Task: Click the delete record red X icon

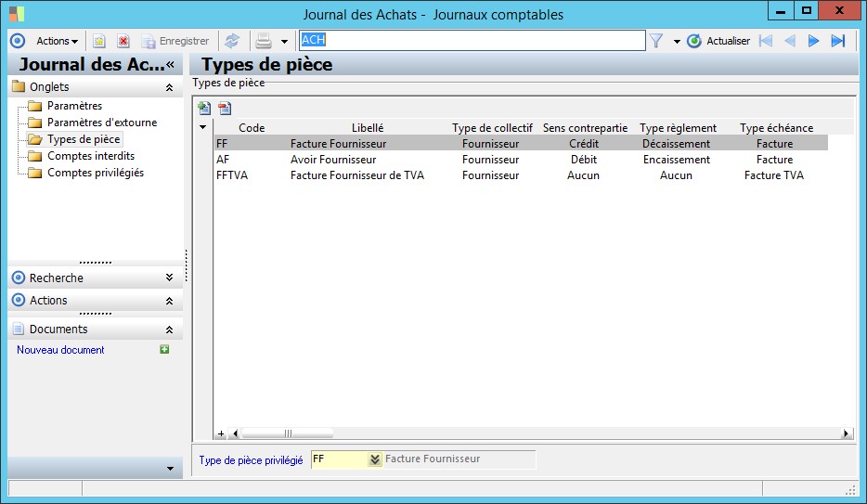Action: [x=123, y=41]
